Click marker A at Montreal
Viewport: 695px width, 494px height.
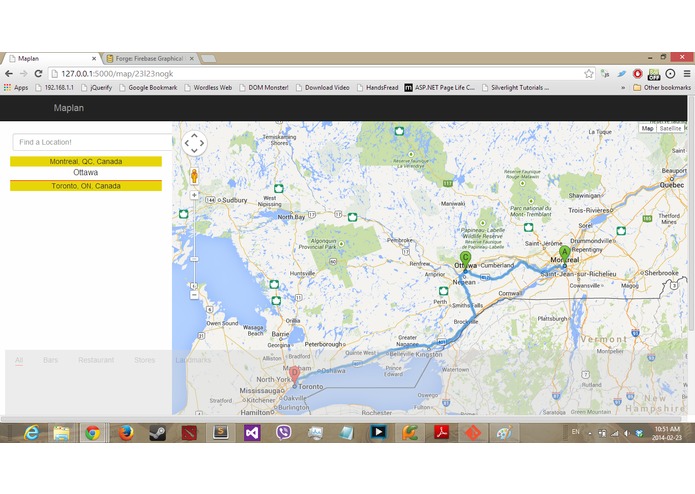564,256
